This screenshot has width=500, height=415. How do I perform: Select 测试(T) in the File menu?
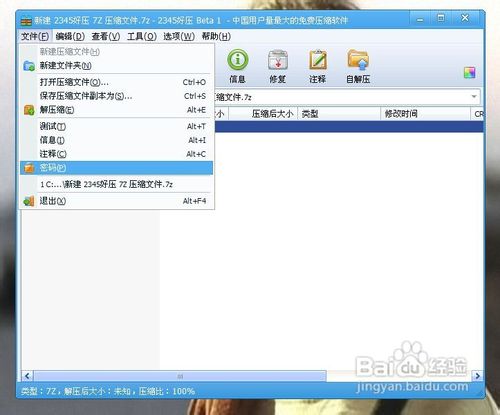point(116,126)
